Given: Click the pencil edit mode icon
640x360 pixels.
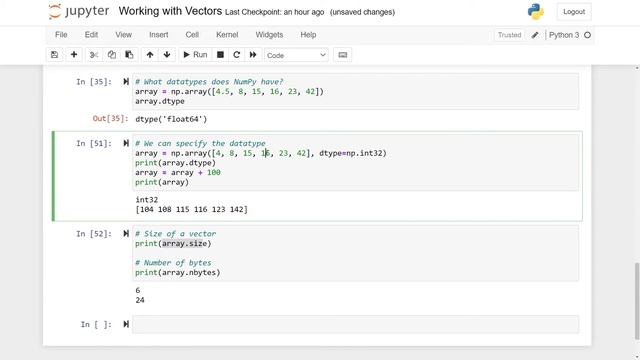Looking at the screenshot, I should pos(535,35).
